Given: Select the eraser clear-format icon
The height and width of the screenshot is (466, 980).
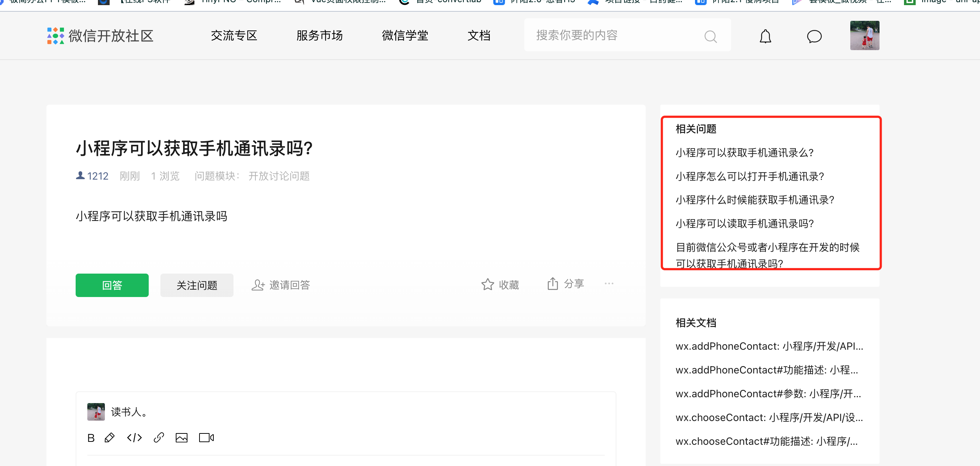Looking at the screenshot, I should [110, 438].
